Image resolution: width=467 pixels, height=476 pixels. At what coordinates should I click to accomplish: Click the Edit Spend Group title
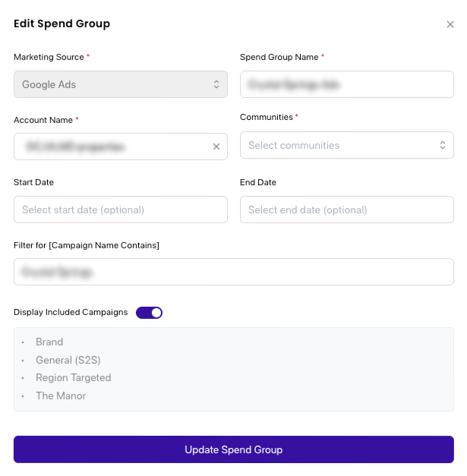coord(62,24)
